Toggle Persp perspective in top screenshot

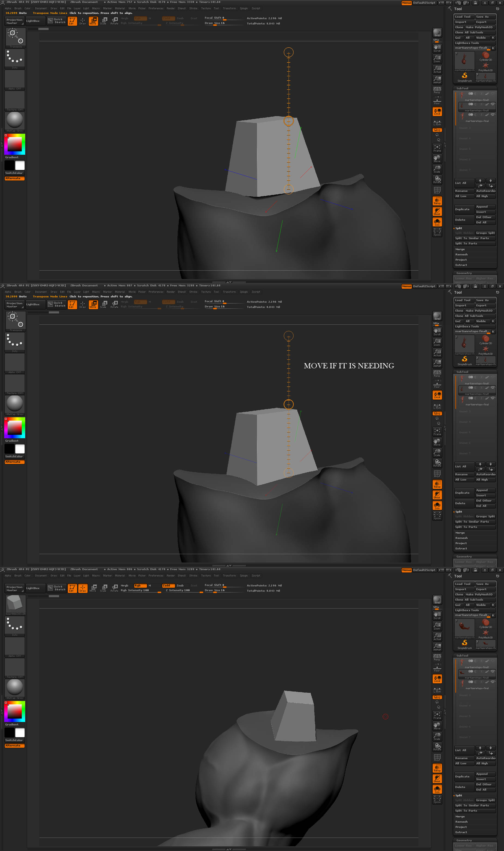click(437, 90)
